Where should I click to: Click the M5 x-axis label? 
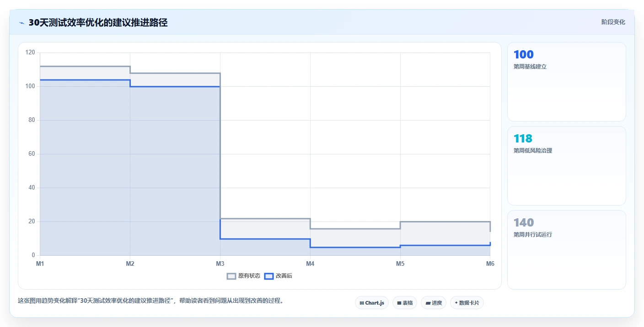(400, 264)
